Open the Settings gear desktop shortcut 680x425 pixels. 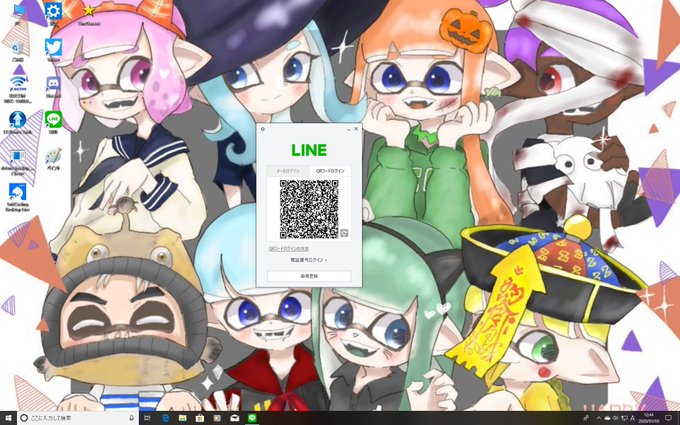[x=53, y=13]
